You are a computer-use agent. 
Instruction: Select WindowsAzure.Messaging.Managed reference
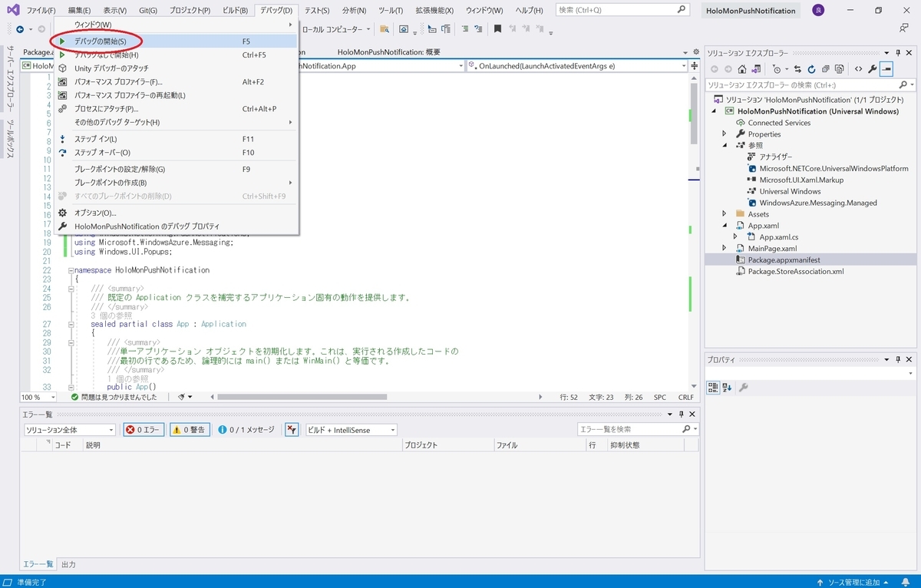818,203
